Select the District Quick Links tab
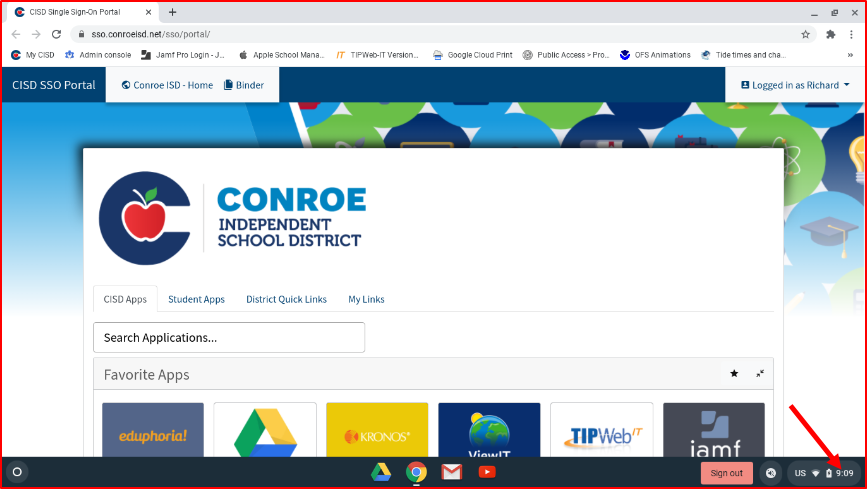867x489 pixels. coord(286,299)
